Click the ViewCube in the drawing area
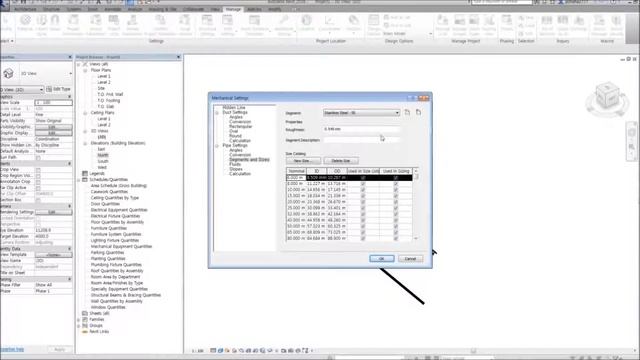The image size is (640, 360). 607,97
